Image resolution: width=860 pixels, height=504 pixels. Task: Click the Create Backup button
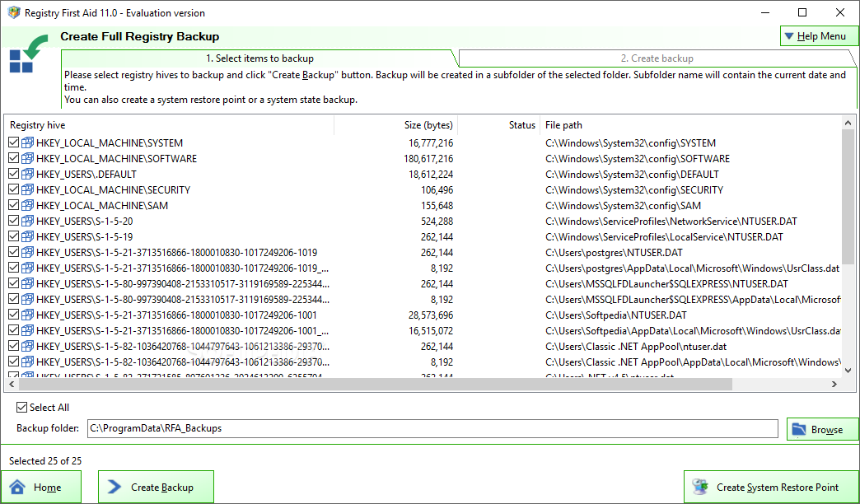[x=156, y=487]
